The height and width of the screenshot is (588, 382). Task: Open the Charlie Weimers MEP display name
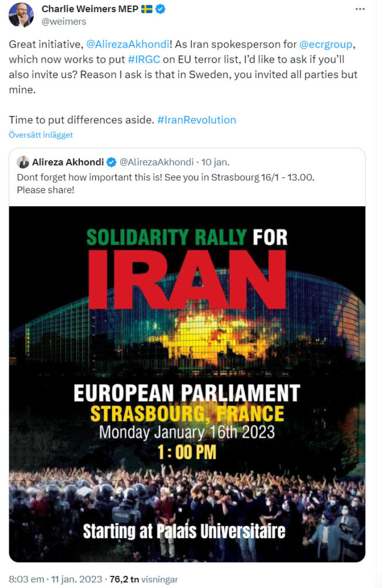point(90,9)
